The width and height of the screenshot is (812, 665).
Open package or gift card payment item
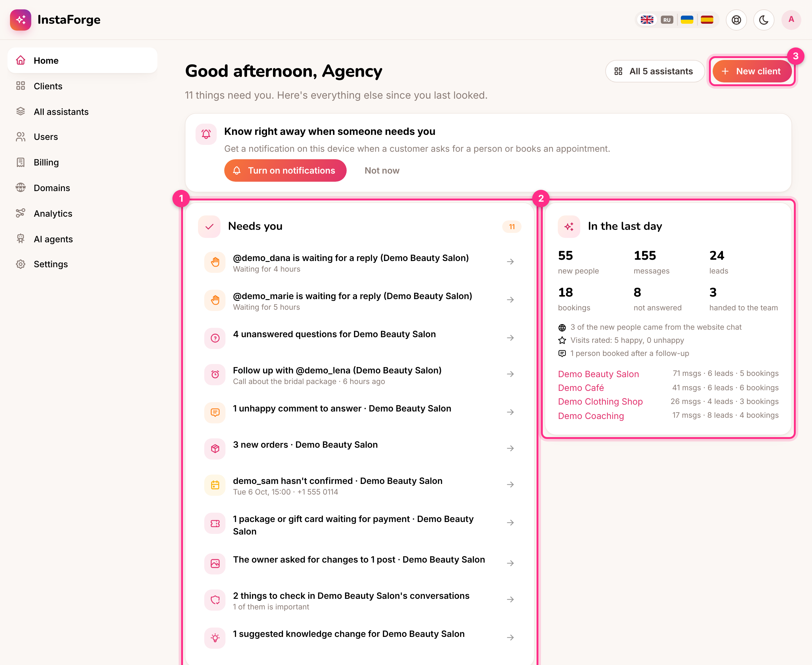(359, 525)
